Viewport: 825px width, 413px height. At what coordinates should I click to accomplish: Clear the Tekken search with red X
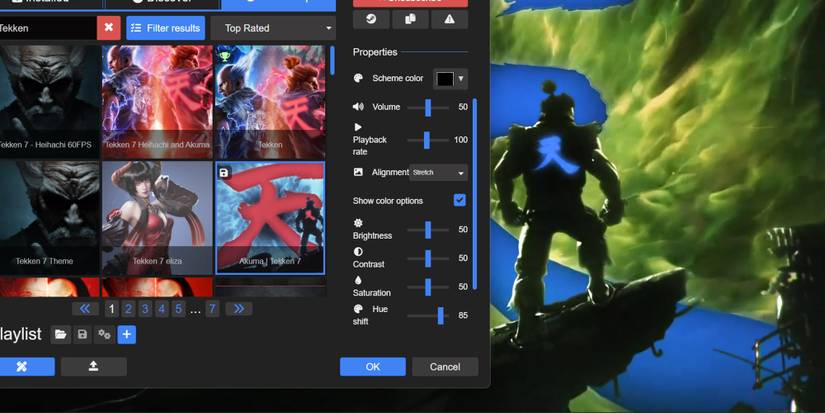click(109, 28)
